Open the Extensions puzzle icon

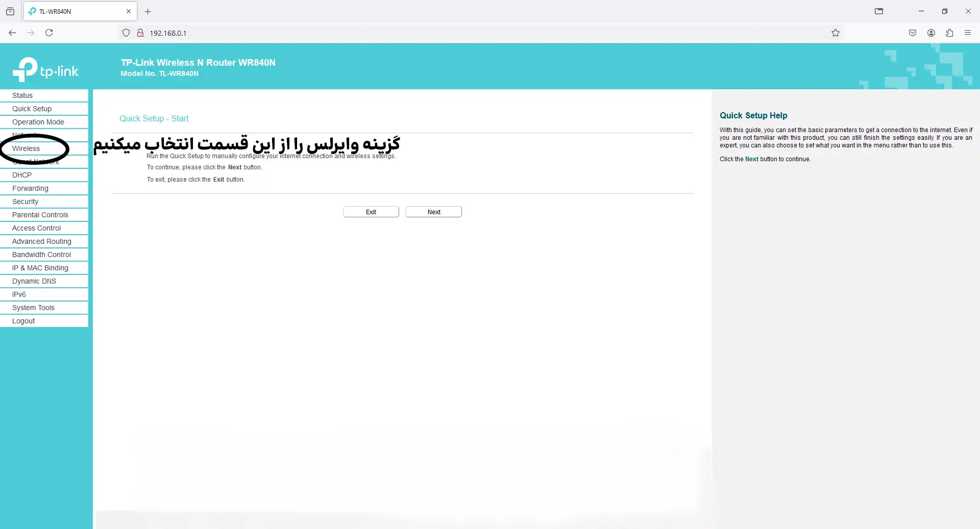click(949, 33)
